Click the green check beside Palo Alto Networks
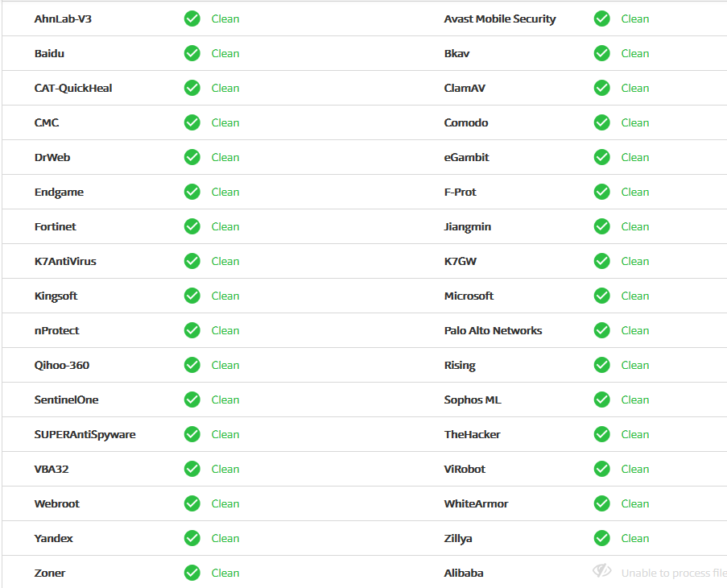This screenshot has height=588, width=727. (601, 330)
